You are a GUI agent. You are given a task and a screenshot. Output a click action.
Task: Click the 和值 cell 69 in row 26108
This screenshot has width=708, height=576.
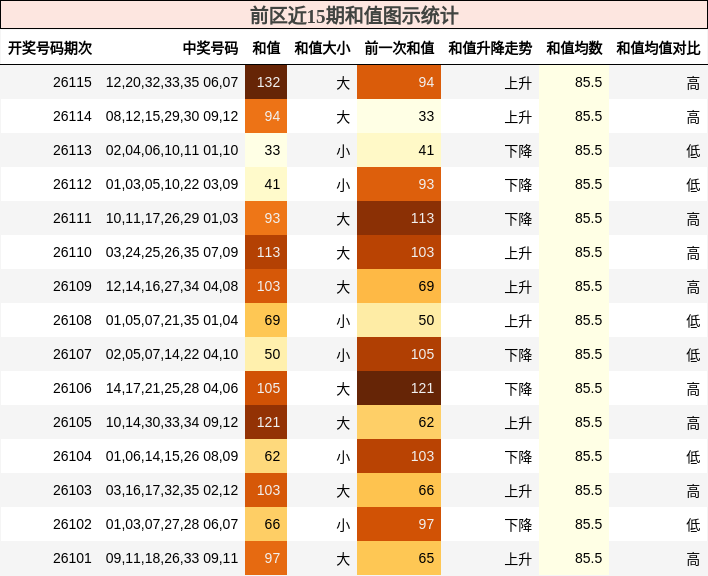[266, 320]
